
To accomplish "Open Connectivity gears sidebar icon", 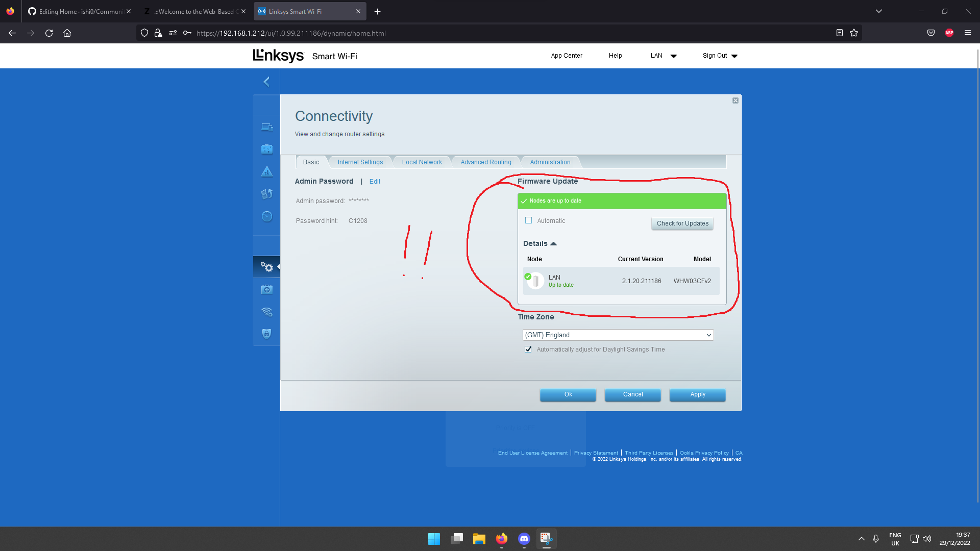I will tap(267, 267).
